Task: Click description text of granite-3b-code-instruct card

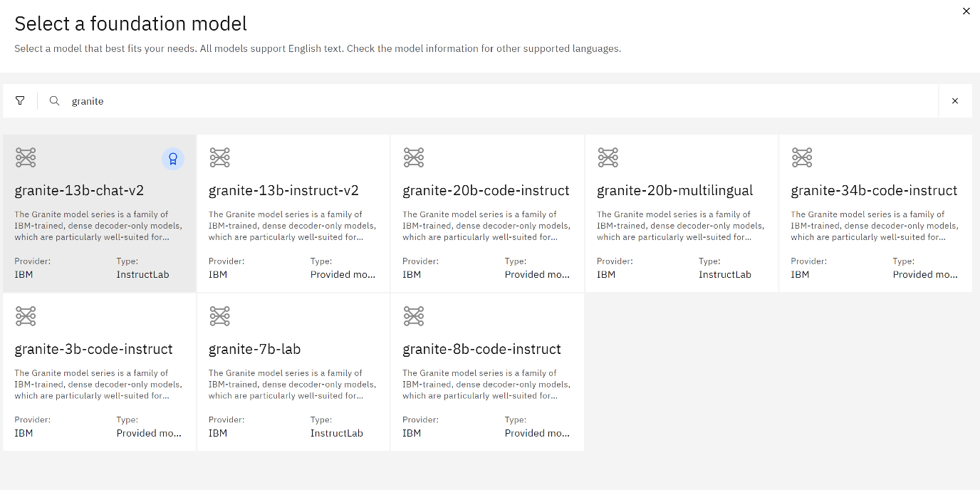Action: [x=98, y=385]
